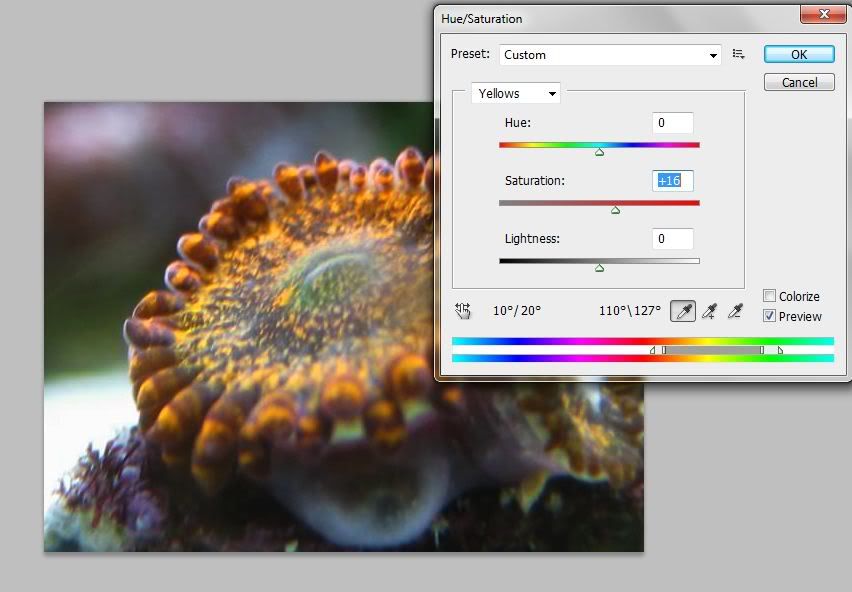
Task: Click the Hue/Saturation title bar
Action: point(617,18)
